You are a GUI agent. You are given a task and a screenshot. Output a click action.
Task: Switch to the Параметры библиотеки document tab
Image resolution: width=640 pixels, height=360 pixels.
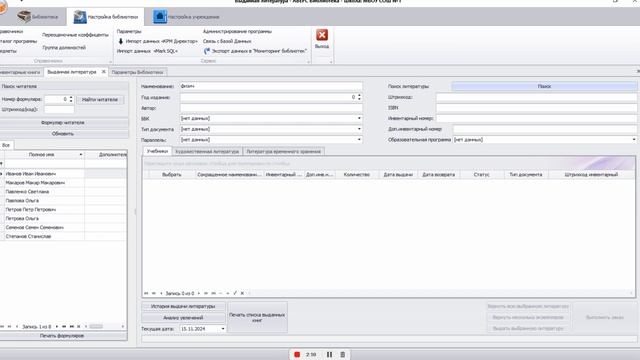pos(138,72)
